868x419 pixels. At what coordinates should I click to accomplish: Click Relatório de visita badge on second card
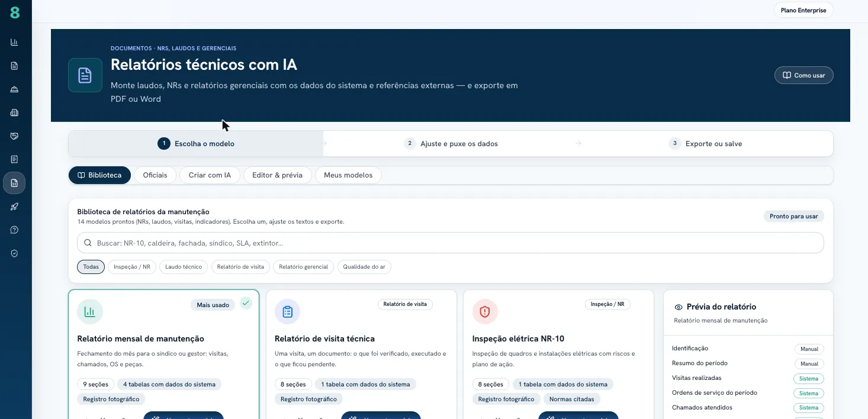click(x=405, y=304)
